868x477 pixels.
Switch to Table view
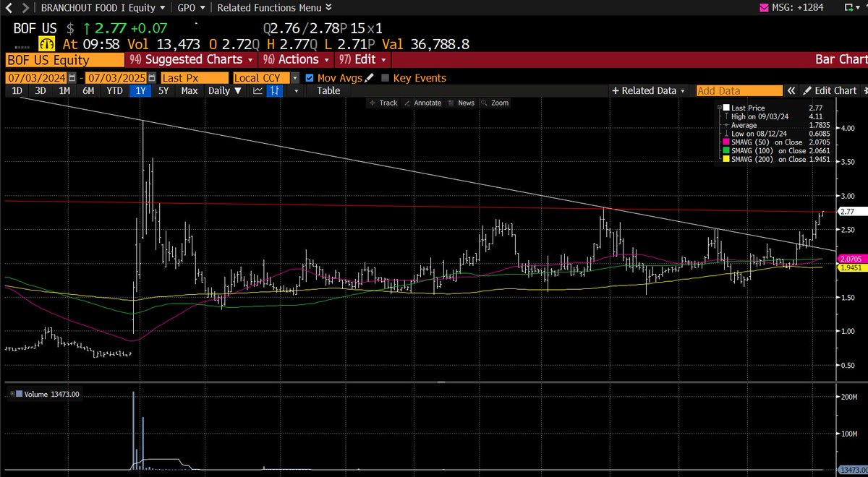[x=328, y=91]
